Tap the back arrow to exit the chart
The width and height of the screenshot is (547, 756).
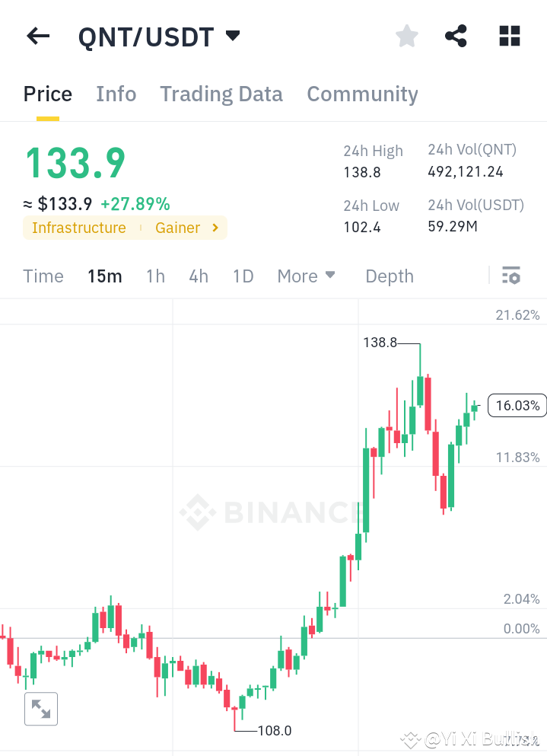coord(38,36)
